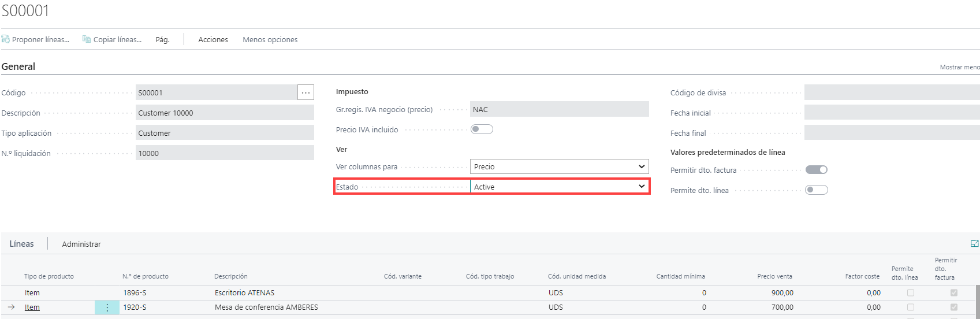Click the Proponer líneas icon

click(x=6, y=39)
